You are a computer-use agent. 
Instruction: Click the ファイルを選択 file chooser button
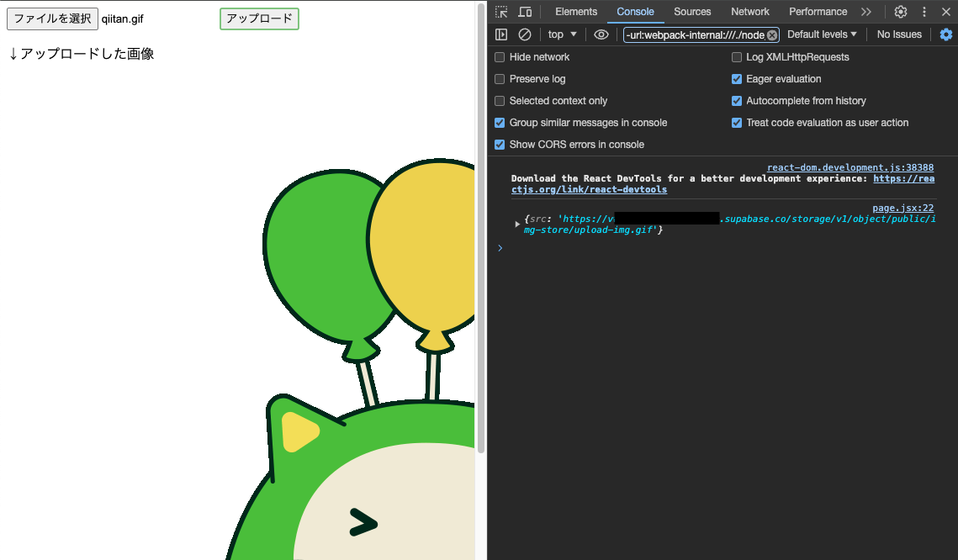52,19
